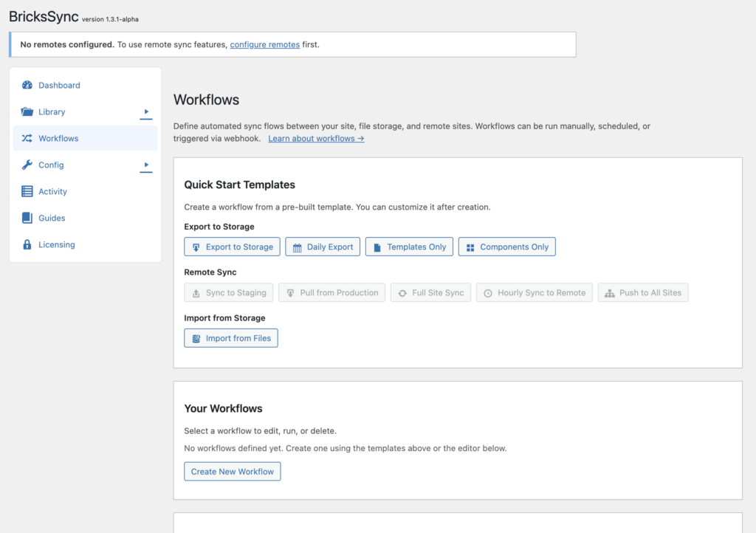This screenshot has width=756, height=533.
Task: Open the Activity page from sidebar
Action: tap(52, 192)
